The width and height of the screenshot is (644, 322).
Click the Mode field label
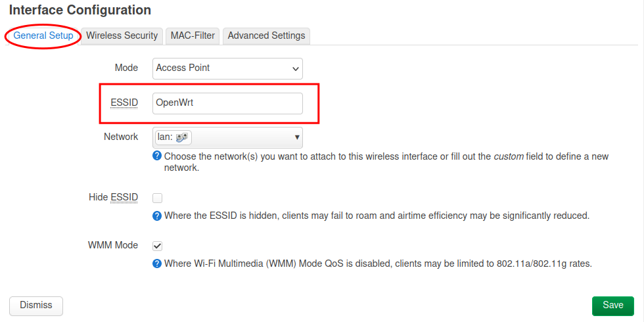126,68
